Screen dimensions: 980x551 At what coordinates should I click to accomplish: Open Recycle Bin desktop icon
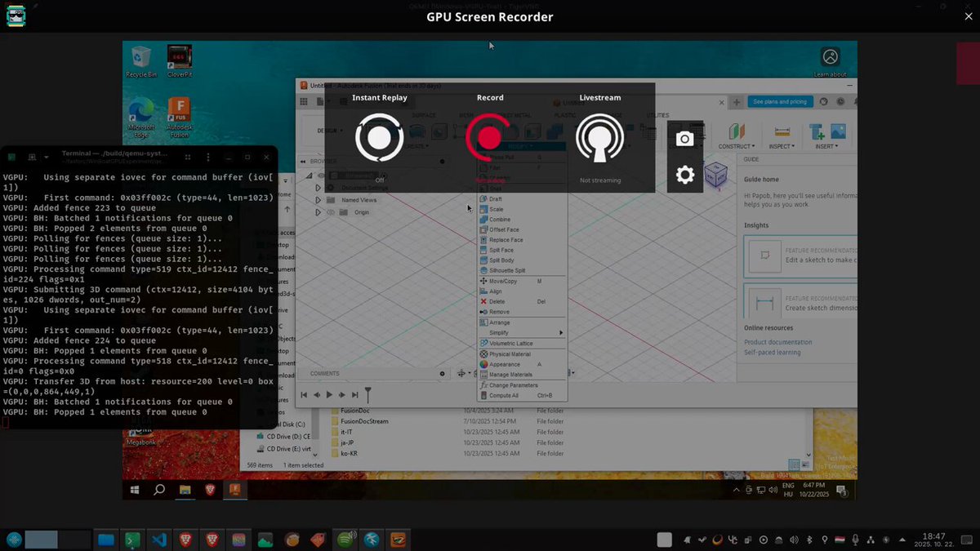click(140, 61)
